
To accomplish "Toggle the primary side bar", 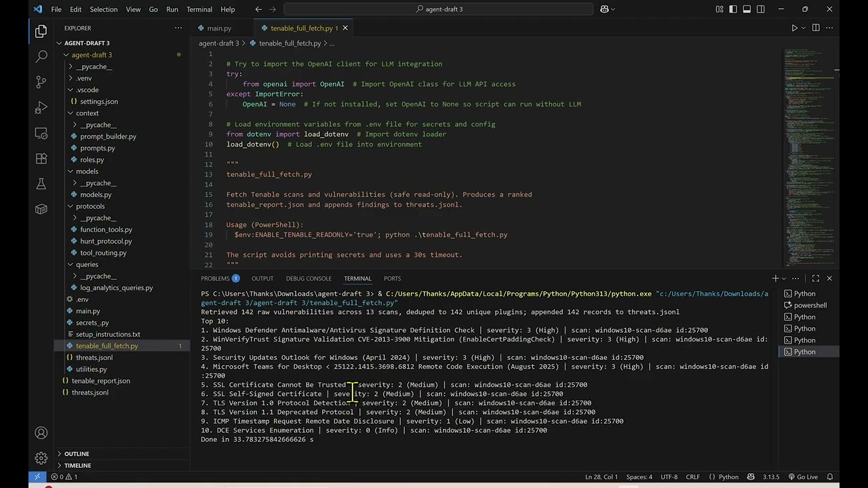I will (733, 9).
